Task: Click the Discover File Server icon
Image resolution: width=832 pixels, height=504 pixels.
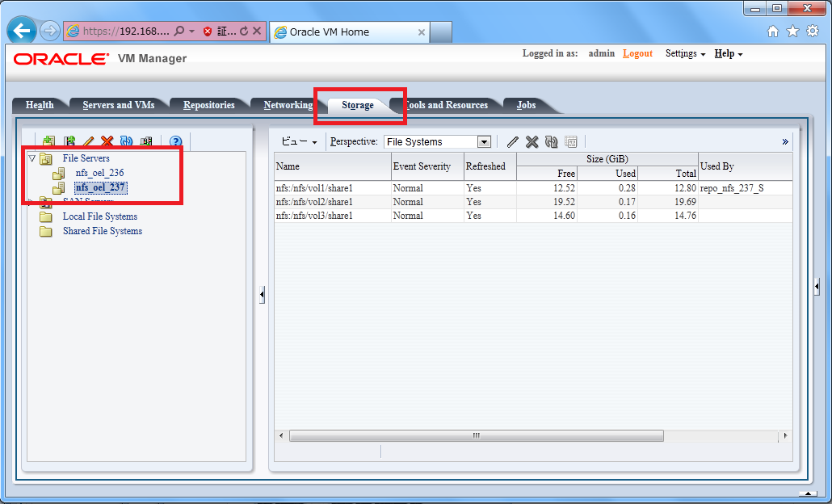Action: [49, 141]
